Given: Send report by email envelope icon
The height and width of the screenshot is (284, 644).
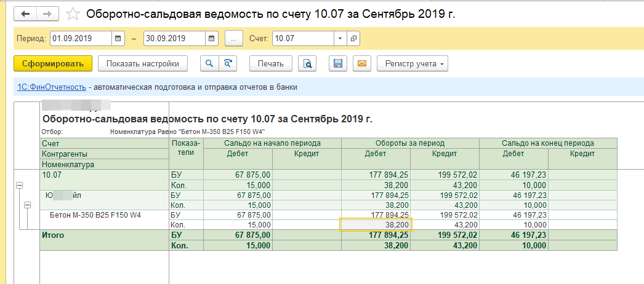Looking at the screenshot, I should pyautogui.click(x=362, y=63).
